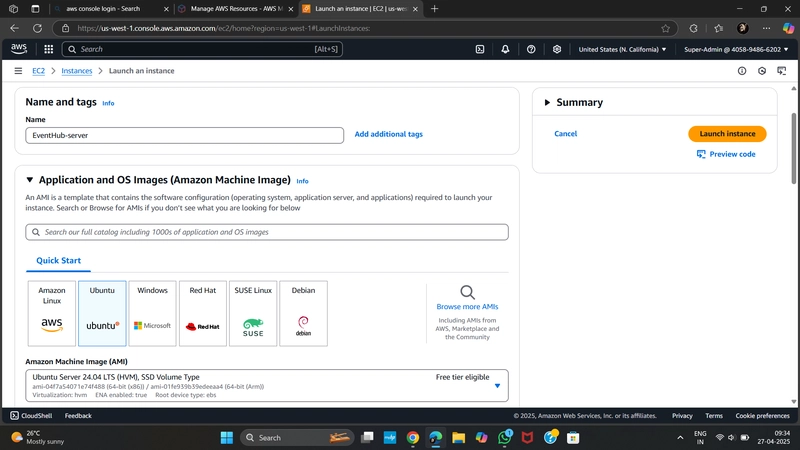Open the EC2 breadcrumb link
800x450 pixels.
[x=39, y=71]
